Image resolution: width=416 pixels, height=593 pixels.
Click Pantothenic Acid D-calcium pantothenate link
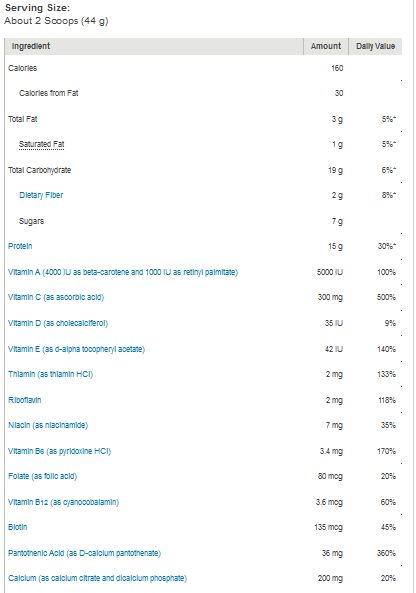point(84,553)
